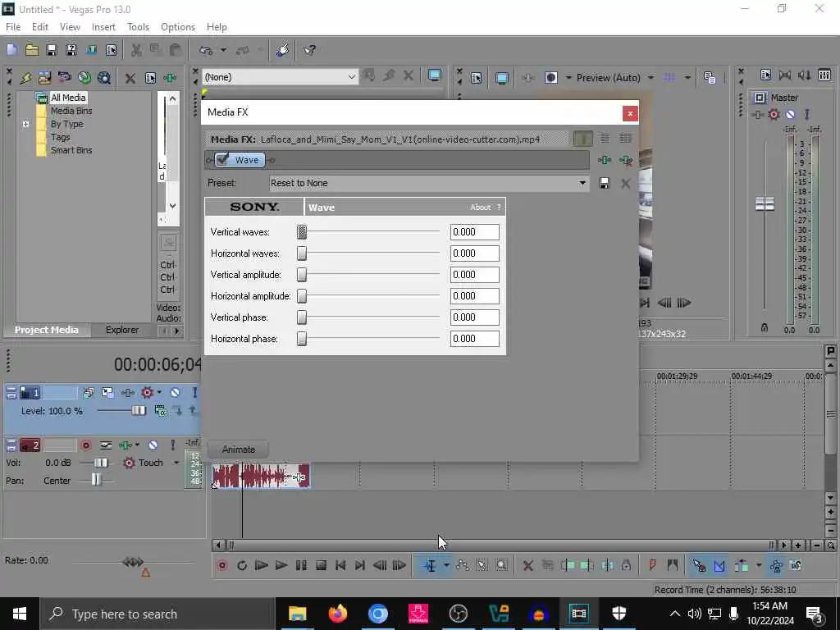Click the Vertical waves slider handle

pos(302,232)
